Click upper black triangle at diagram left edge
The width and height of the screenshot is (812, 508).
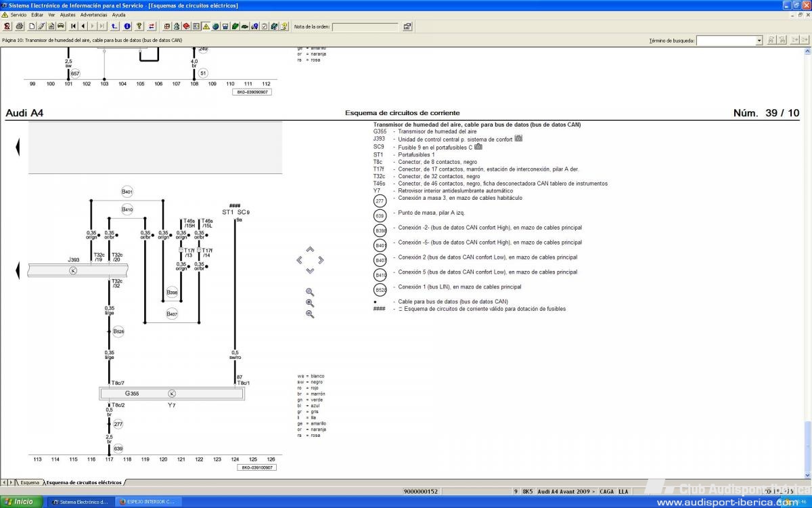[18, 146]
